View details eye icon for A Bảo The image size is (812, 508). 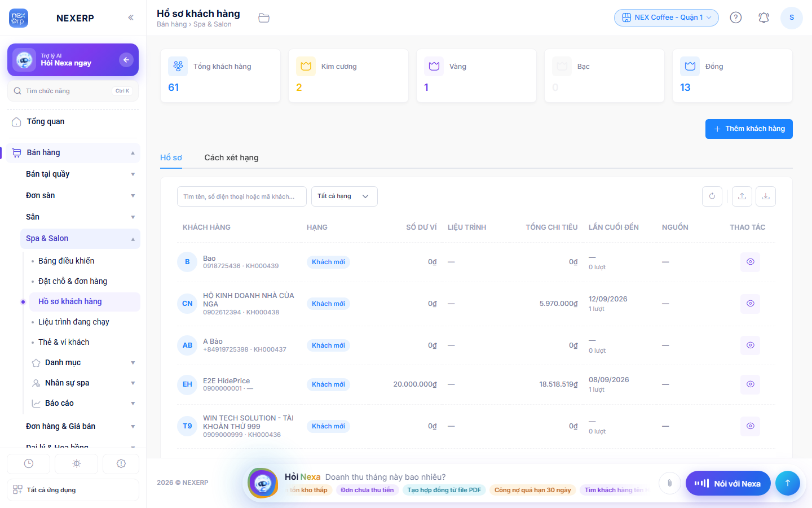(751, 345)
